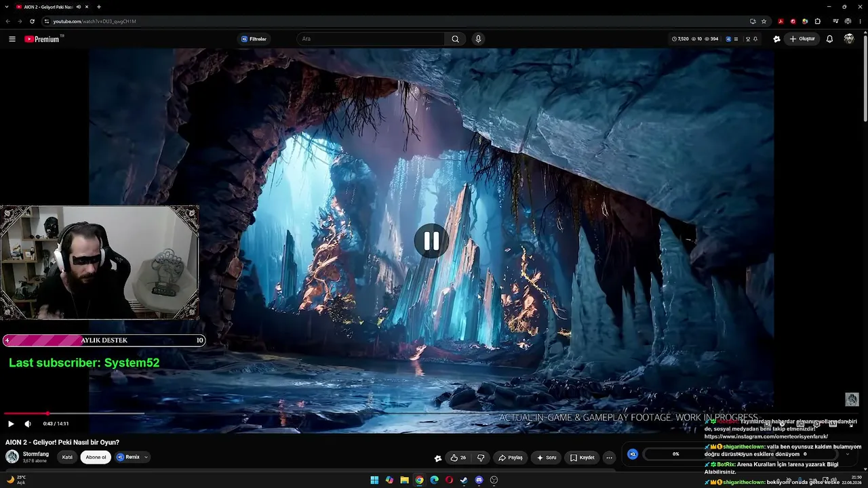Open a new browser tab
The width and height of the screenshot is (868, 488).
click(x=98, y=7)
